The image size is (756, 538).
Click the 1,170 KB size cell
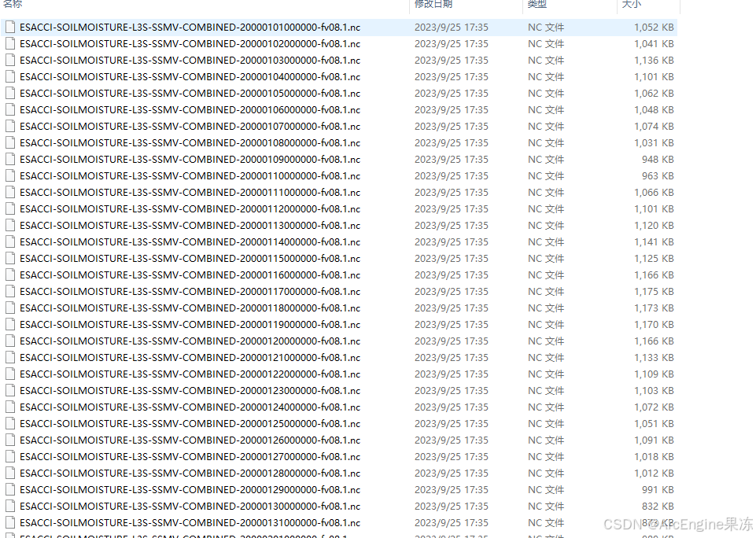click(x=654, y=324)
